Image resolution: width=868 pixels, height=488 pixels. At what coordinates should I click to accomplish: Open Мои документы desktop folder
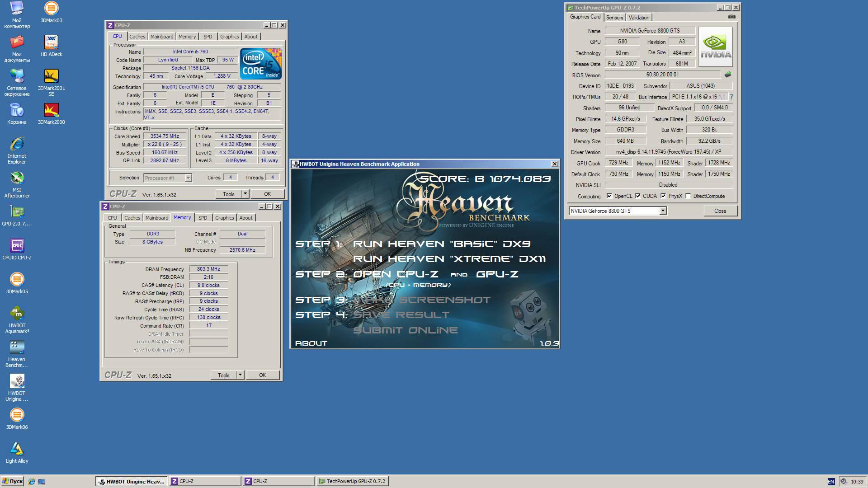coord(17,49)
